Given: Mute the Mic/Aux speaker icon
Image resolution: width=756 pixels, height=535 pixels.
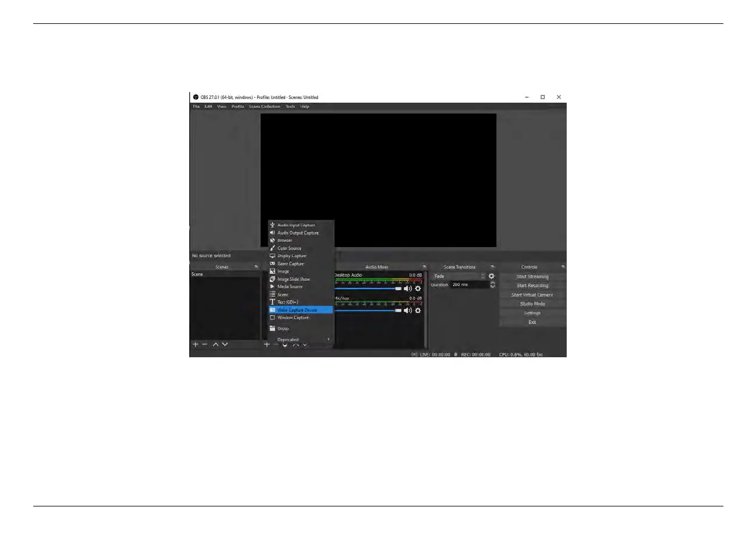Looking at the screenshot, I should coord(408,311).
